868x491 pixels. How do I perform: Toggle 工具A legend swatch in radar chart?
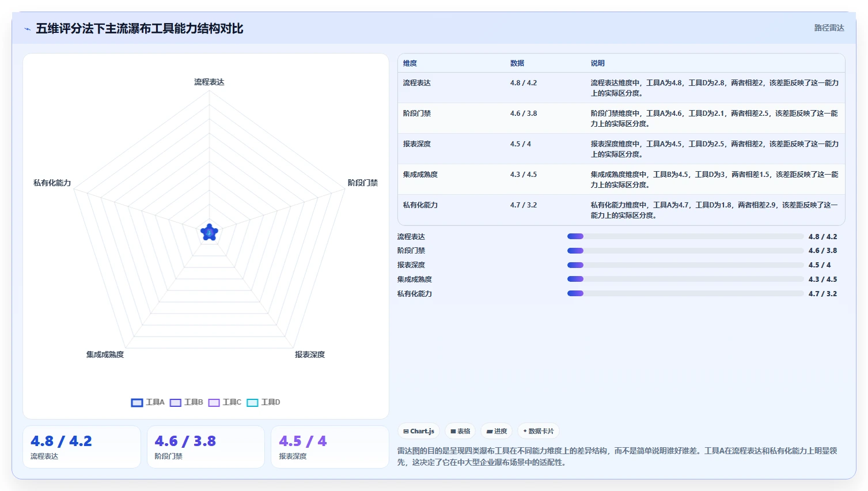(x=137, y=403)
